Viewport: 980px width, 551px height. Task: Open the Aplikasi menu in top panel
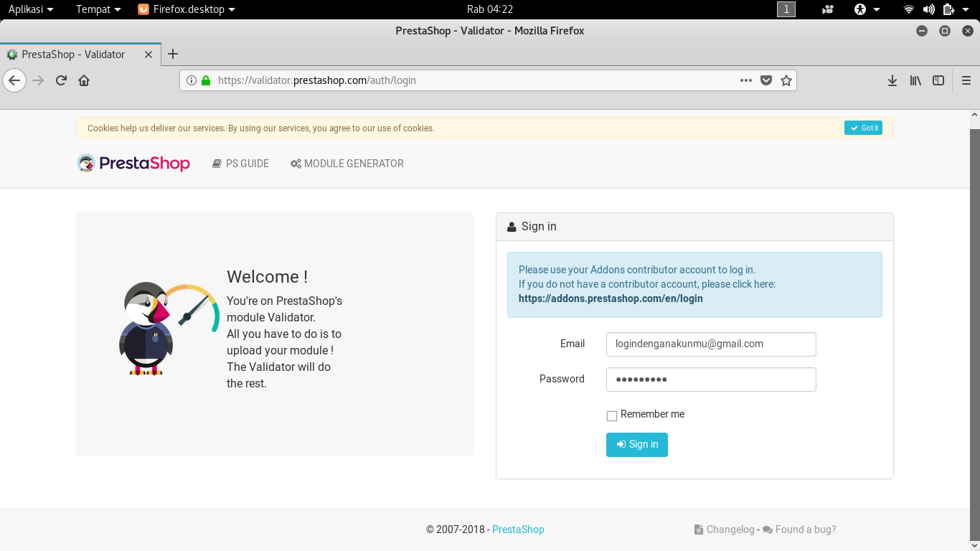[x=31, y=9]
